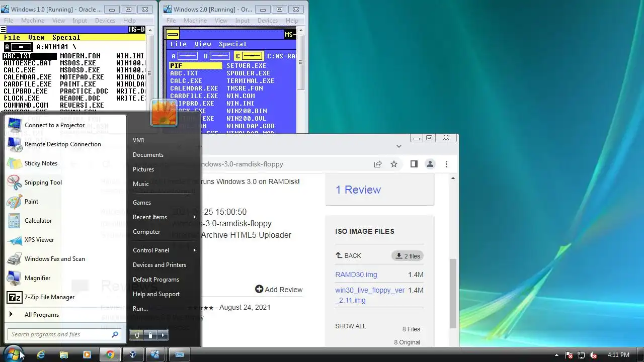This screenshot has width=644, height=362.
Task: Click the RAMD30.img download link
Action: tap(356, 275)
